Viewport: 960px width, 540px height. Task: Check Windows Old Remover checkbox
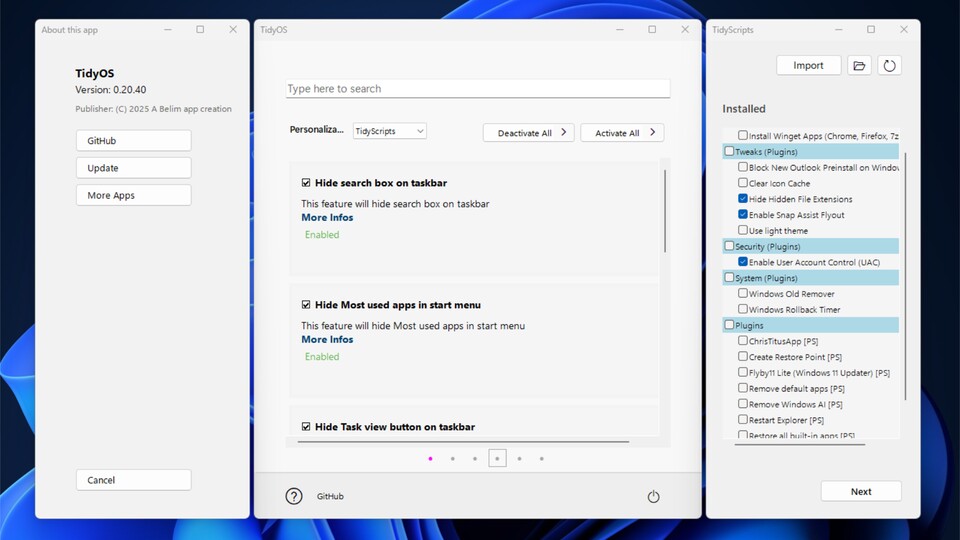[743, 293]
